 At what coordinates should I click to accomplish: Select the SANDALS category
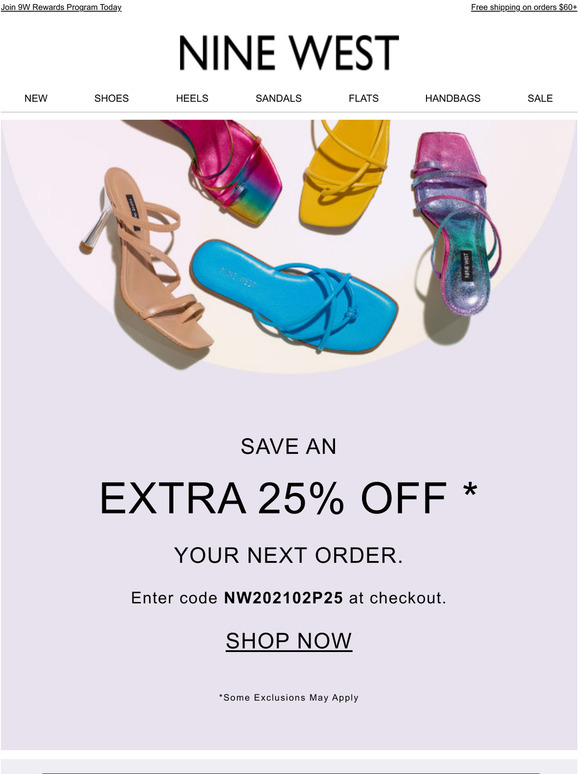click(x=278, y=98)
